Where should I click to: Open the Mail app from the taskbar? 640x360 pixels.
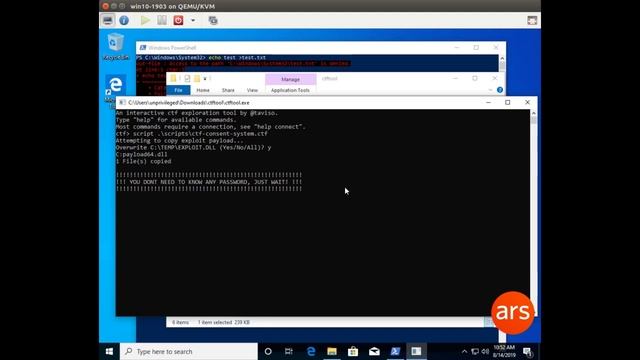click(374, 351)
